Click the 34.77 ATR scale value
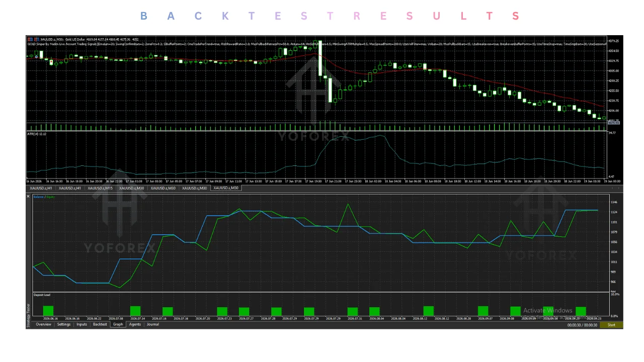 pyautogui.click(x=612, y=133)
